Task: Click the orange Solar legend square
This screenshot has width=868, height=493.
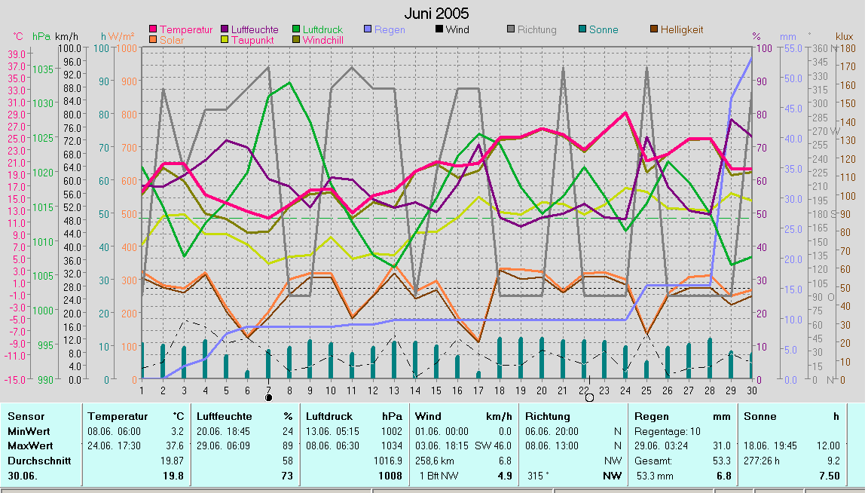Action: (x=154, y=40)
